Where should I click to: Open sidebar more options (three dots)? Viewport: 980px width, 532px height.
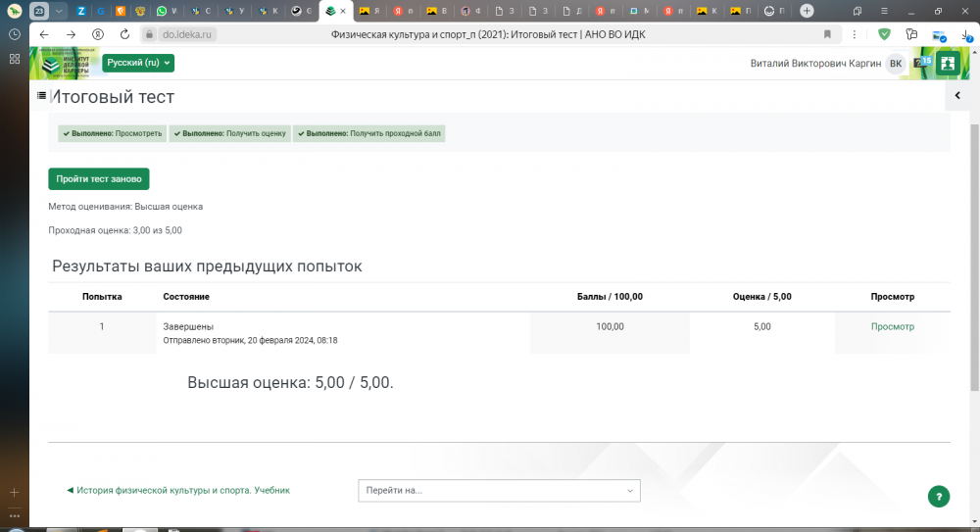coord(15,515)
